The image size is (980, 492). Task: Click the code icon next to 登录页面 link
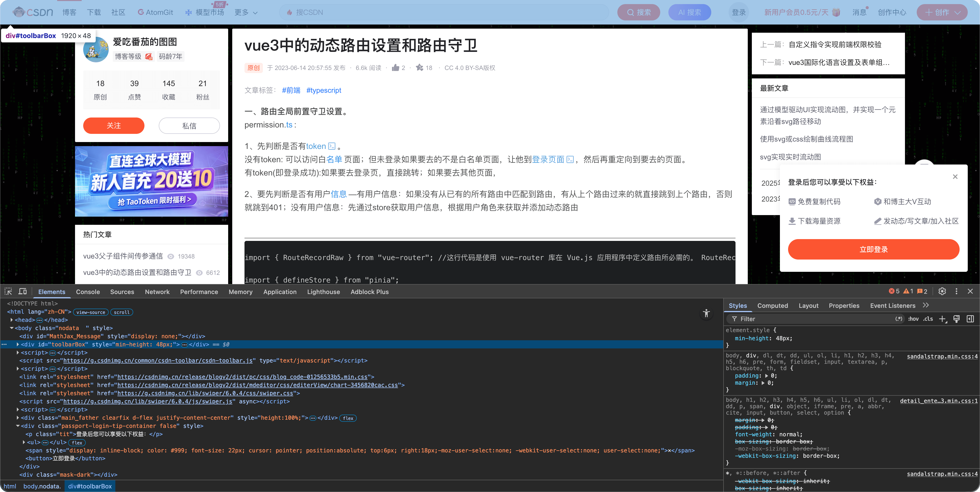coord(570,160)
